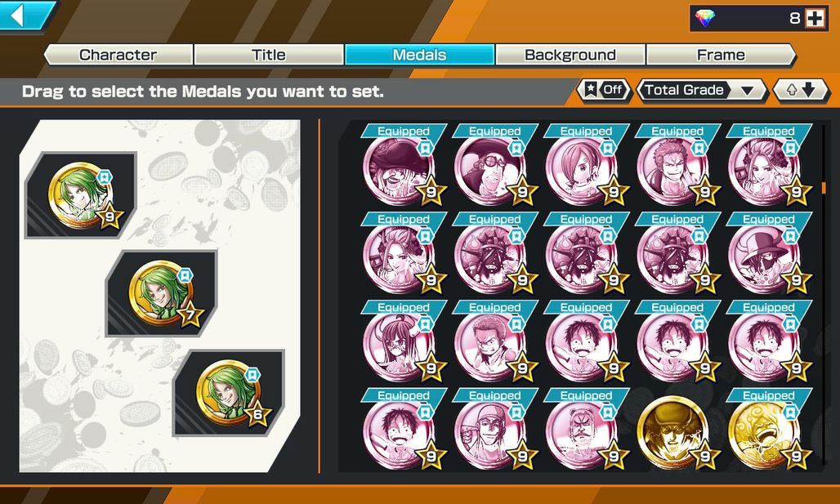Viewport: 840px width, 504px height.
Task: Toggle ascending/descending sort order arrows
Action: (x=801, y=90)
